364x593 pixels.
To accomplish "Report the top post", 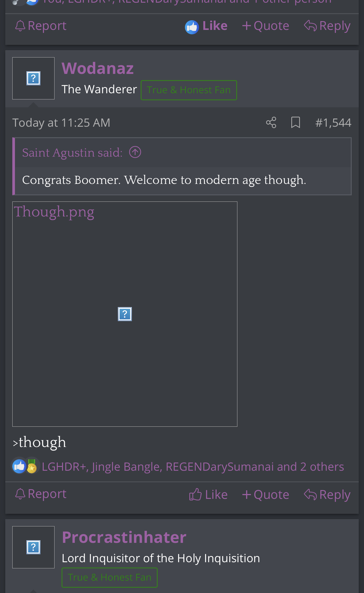I will pos(41,26).
